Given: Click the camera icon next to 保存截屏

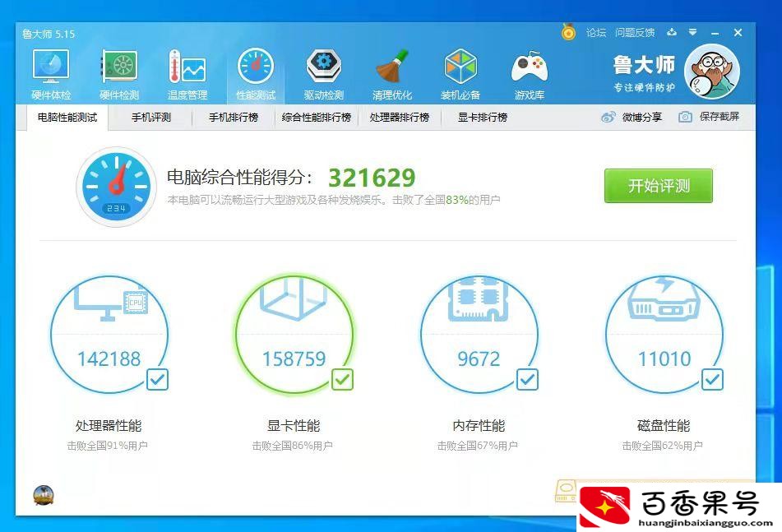Looking at the screenshot, I should (x=685, y=117).
